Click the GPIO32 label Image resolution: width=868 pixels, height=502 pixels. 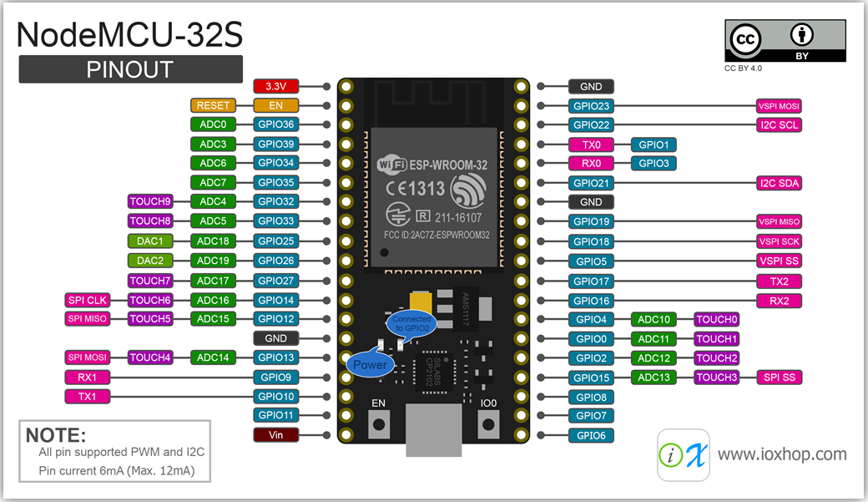point(275,201)
